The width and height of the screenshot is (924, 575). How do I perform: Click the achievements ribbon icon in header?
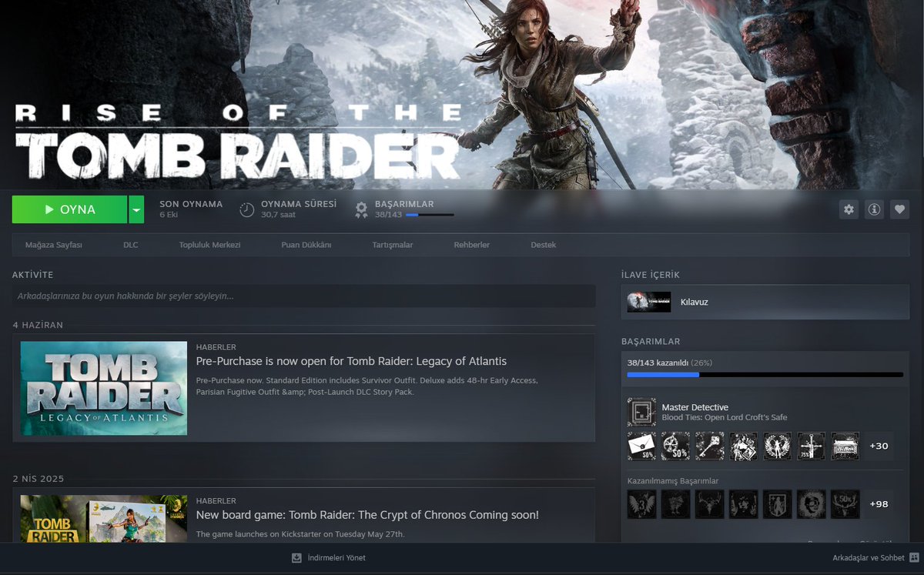[361, 209]
